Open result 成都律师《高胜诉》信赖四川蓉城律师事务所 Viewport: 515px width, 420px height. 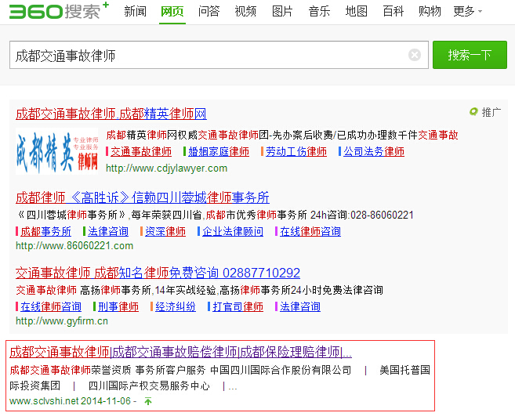142,197
